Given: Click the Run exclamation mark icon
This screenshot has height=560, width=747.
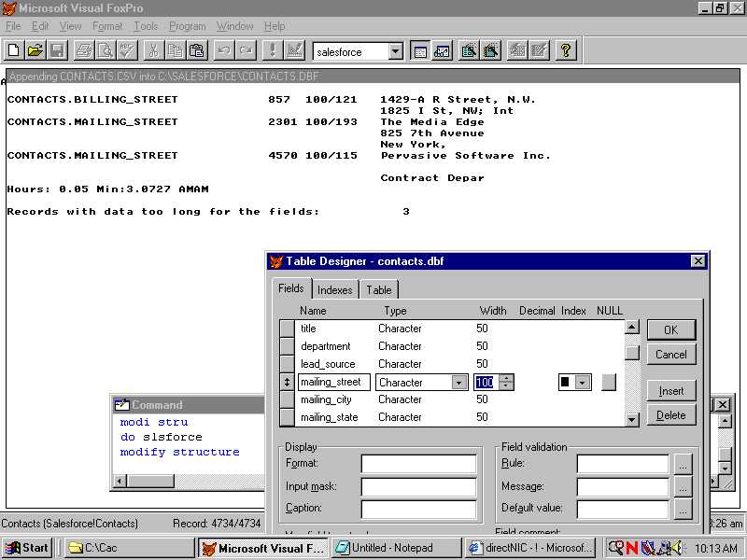Looking at the screenshot, I should click(x=273, y=50).
